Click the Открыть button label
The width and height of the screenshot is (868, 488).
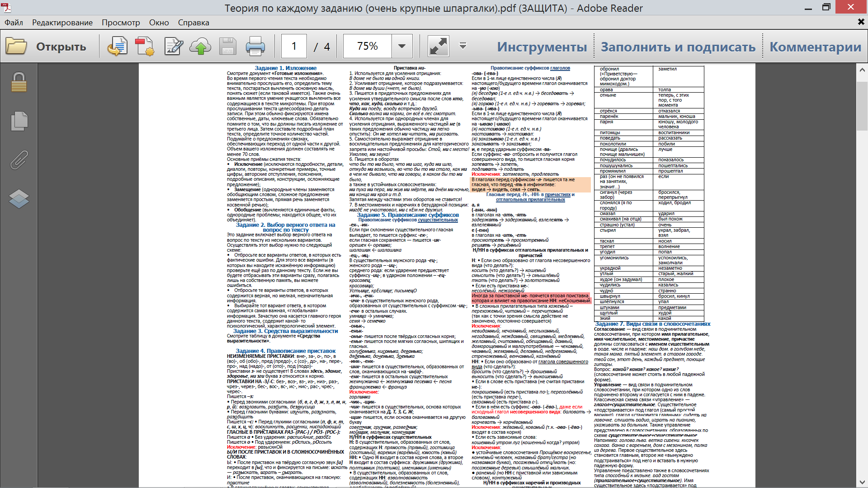(x=61, y=47)
